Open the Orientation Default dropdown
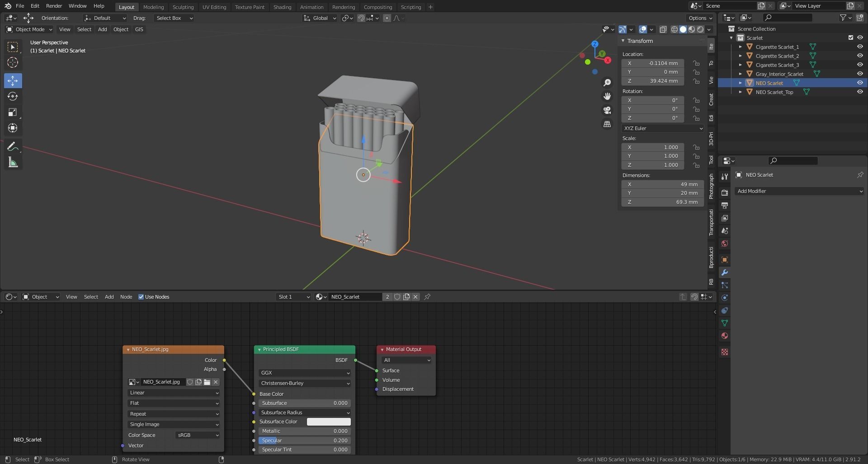Image resolution: width=868 pixels, height=464 pixels. tap(105, 18)
